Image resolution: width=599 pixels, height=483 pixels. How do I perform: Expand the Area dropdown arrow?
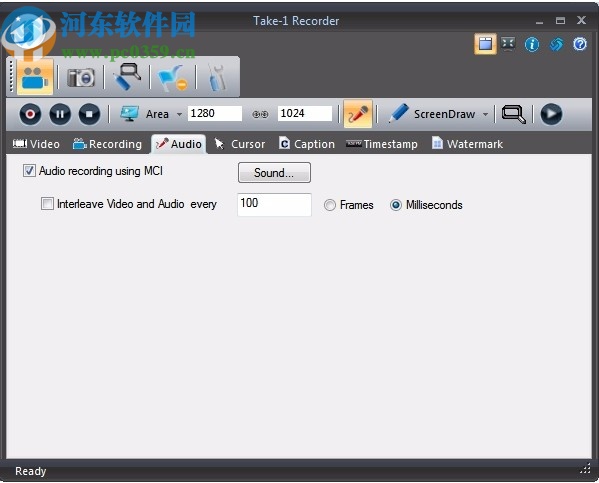coord(179,114)
